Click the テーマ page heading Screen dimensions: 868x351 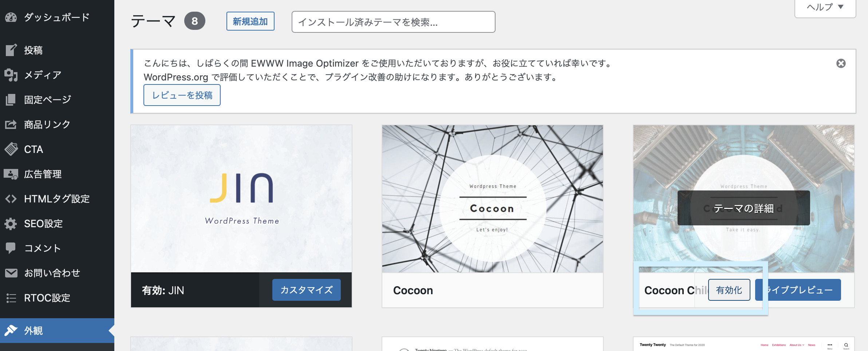pos(153,21)
